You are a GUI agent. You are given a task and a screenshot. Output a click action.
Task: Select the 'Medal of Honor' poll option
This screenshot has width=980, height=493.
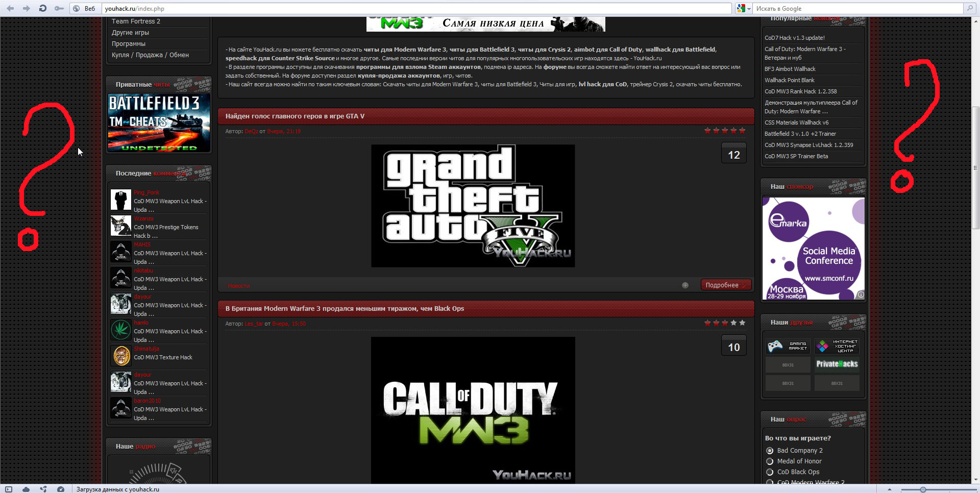pyautogui.click(x=770, y=461)
